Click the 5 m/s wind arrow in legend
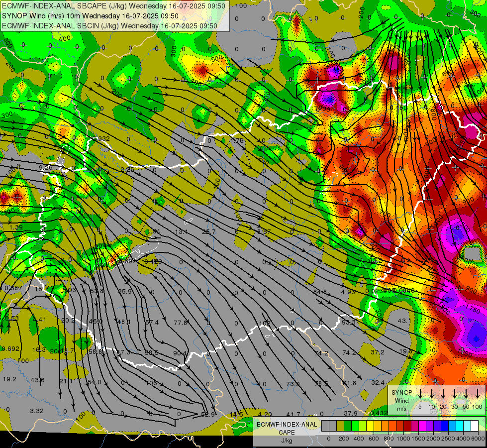The height and width of the screenshot is (448, 487). pos(420,394)
